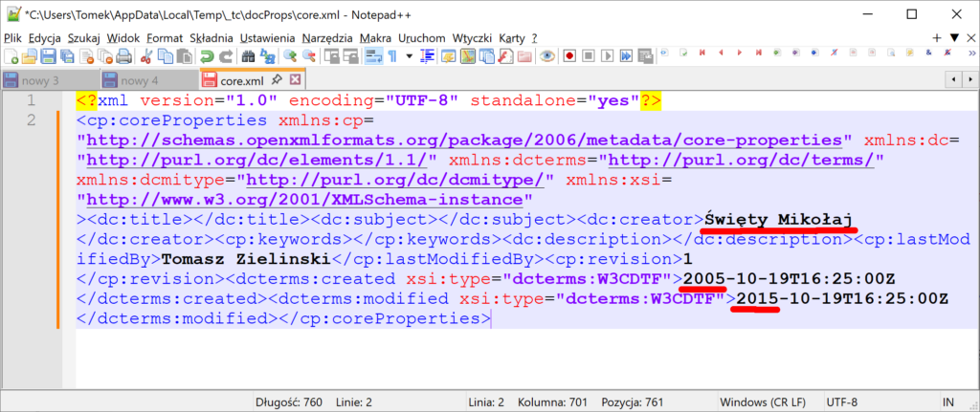Open Find with the binoculars icon
980x412 pixels.
pyautogui.click(x=248, y=56)
